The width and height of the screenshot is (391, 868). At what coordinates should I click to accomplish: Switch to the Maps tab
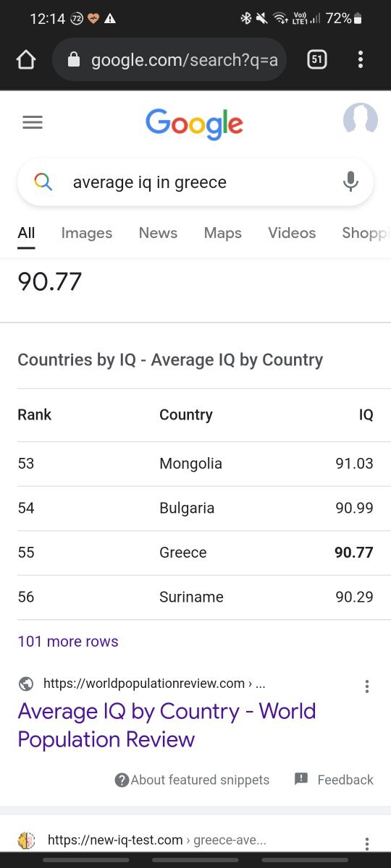tap(223, 233)
